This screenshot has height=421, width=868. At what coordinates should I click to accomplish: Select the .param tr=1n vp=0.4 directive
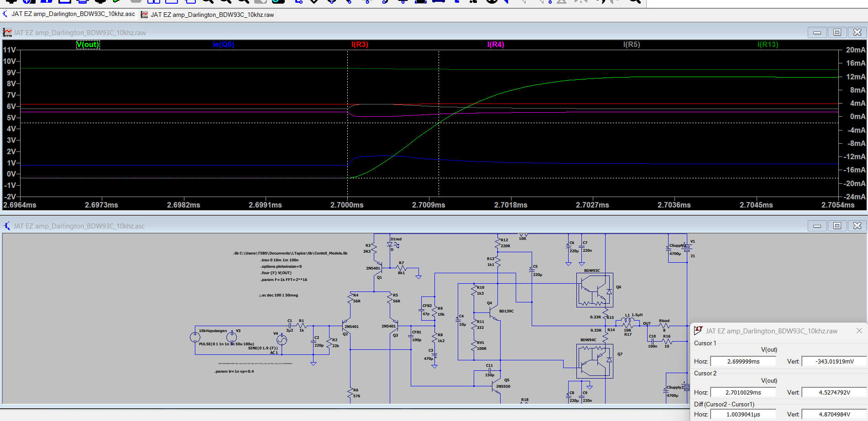point(234,371)
